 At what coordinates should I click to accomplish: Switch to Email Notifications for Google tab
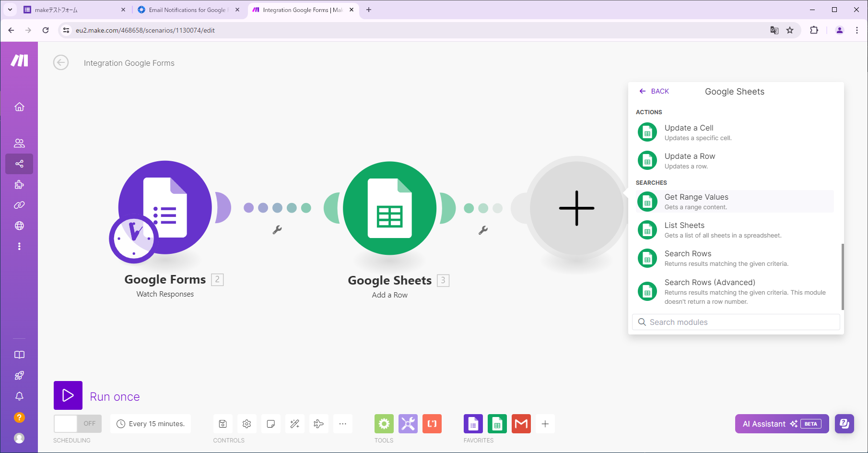tap(188, 10)
